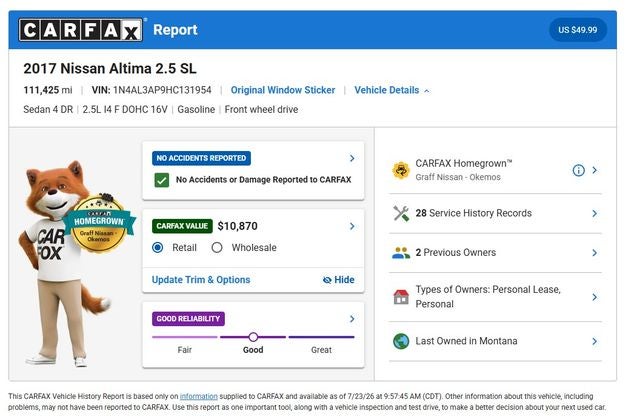Click the previous owners people icon
This screenshot has height=416, width=640.
(401, 253)
